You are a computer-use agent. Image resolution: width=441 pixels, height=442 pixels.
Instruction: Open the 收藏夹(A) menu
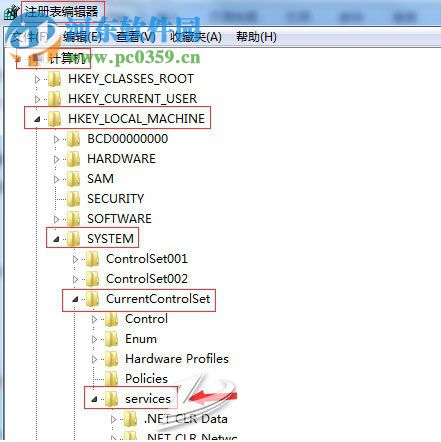(196, 37)
